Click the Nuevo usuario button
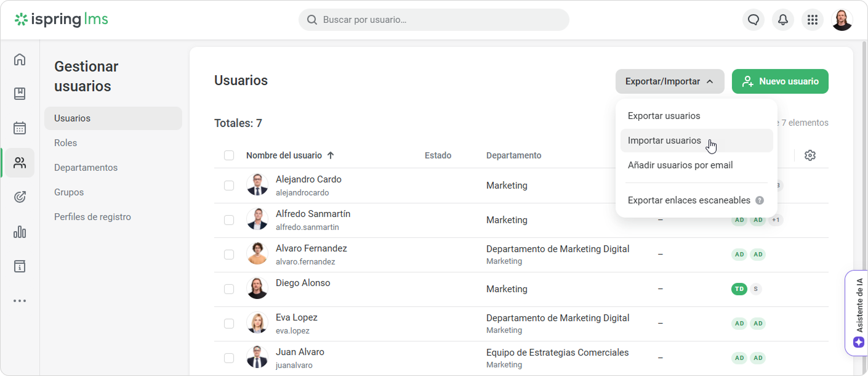868x376 pixels. click(780, 81)
